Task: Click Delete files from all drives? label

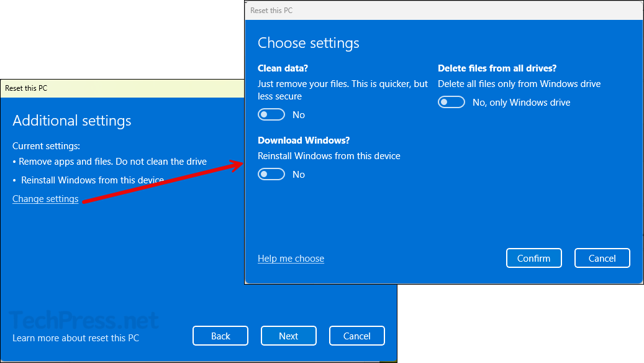Action: [x=497, y=68]
